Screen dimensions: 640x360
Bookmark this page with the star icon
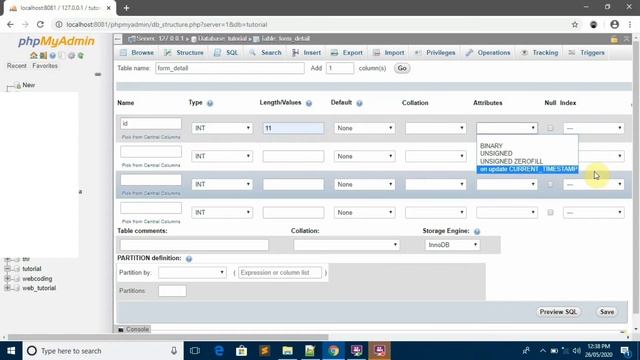point(575,24)
